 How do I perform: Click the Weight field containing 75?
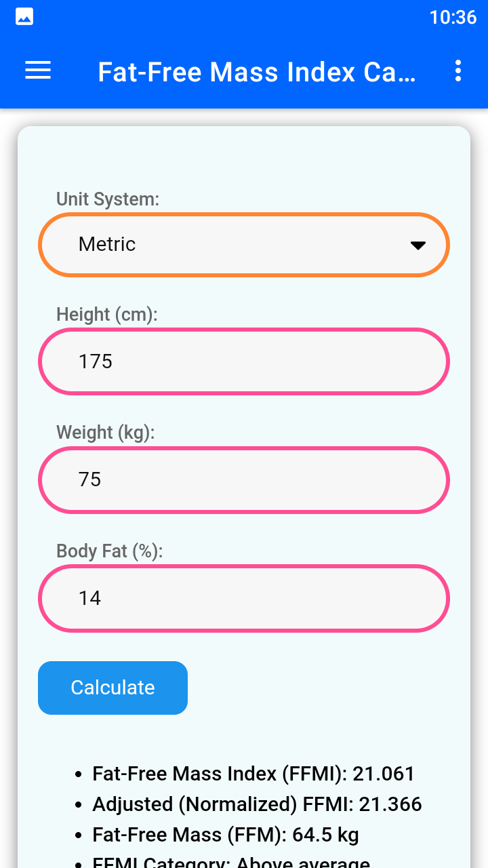244,479
